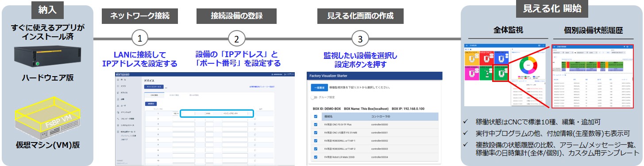This screenshot has height=166, width=644.
Task: Toggle the select-all checkbox in the 機械名 header
Action: [x=316, y=116]
